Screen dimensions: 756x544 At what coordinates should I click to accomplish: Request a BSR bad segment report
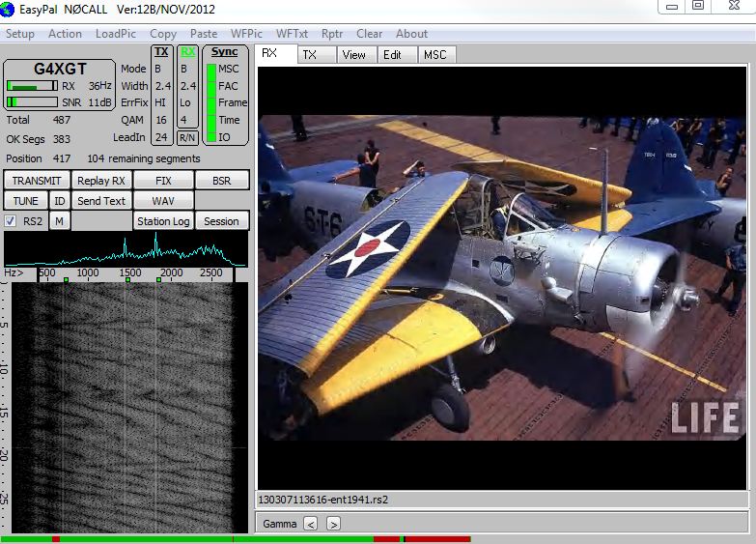(x=222, y=181)
